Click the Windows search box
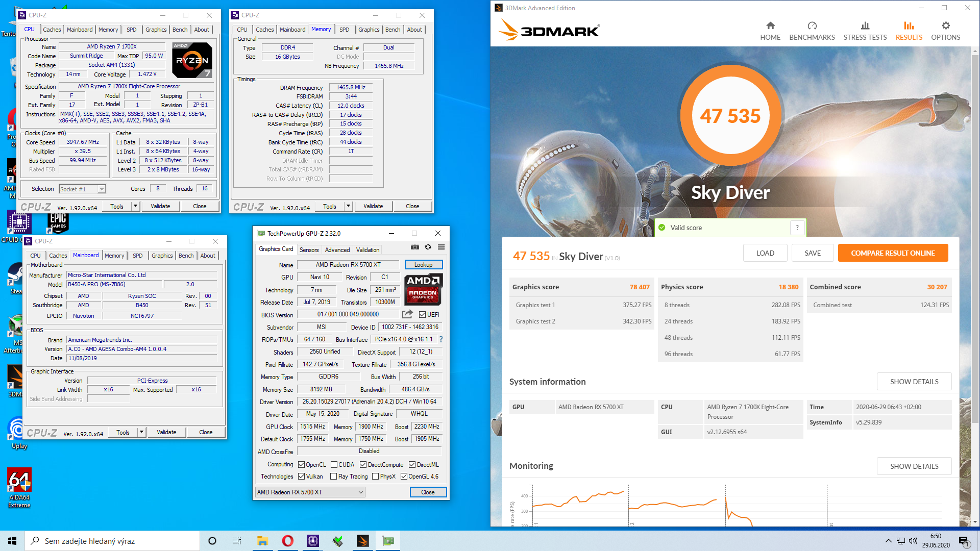The width and height of the screenshot is (980, 551). click(x=112, y=541)
